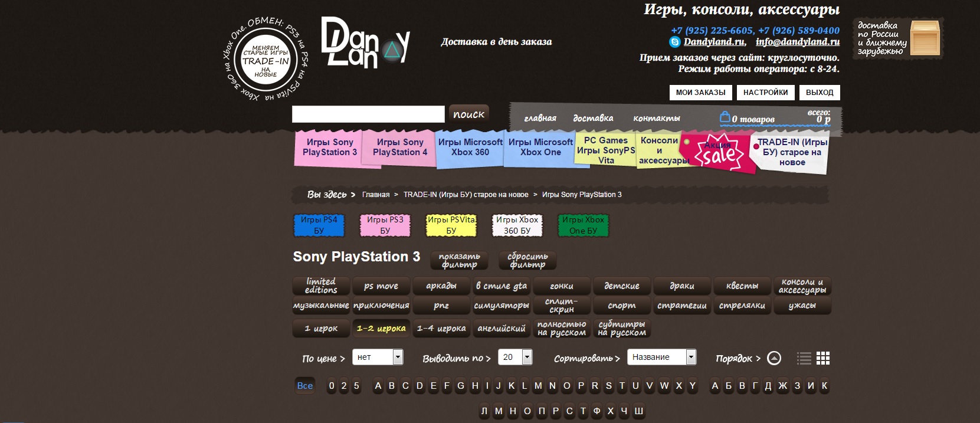The image size is (980, 423).
Task: Select the pink 'Игры PS3 БУ' tag
Action: [x=385, y=225]
